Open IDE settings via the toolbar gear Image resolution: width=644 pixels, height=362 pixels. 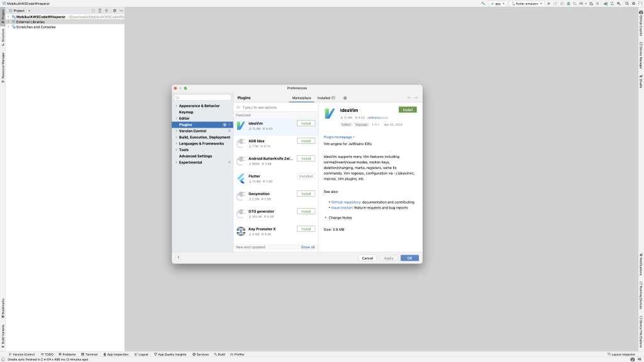point(633,4)
